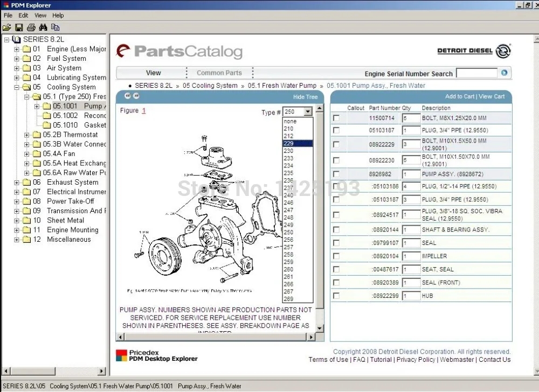The width and height of the screenshot is (539, 392).
Task: Click the tree panel horizontal scrollbar
Action: pos(54,371)
